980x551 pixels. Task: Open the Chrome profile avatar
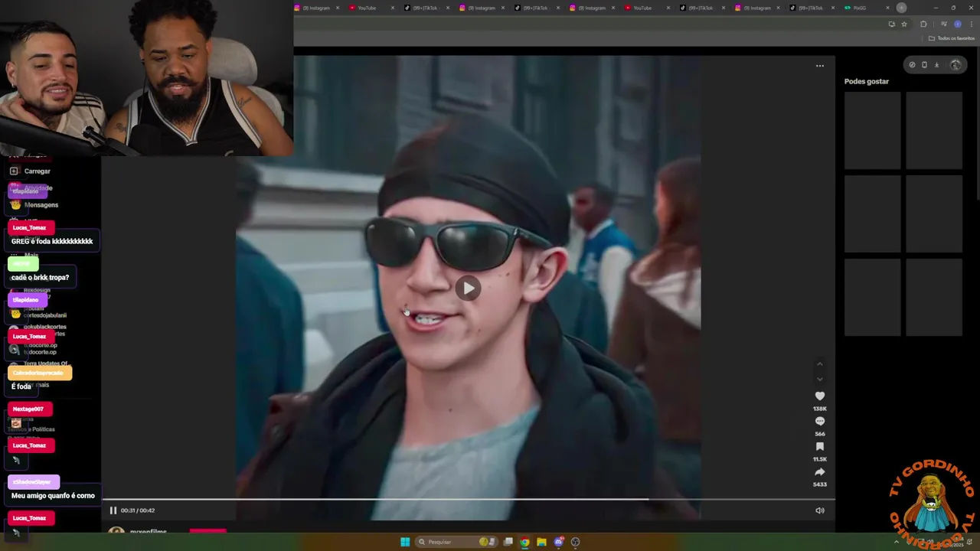point(958,24)
